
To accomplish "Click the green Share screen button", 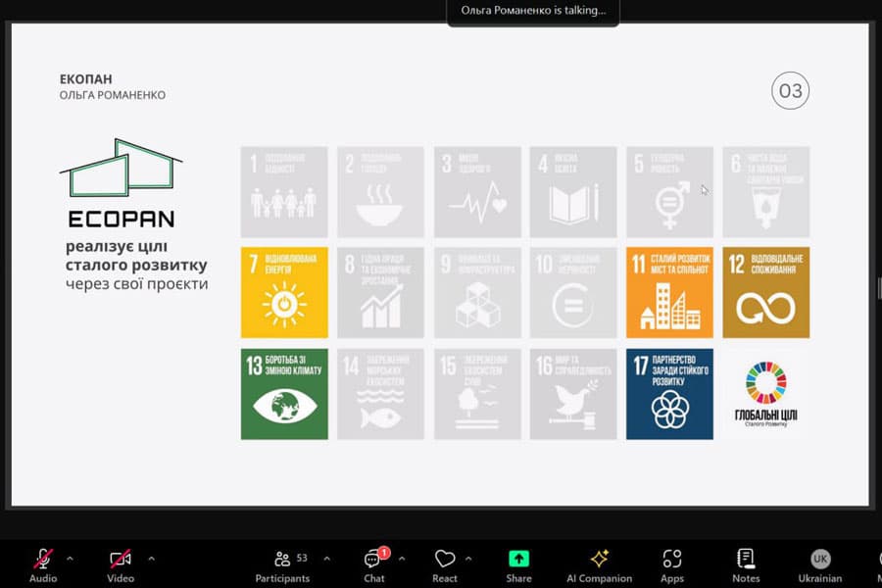I will coord(518,565).
